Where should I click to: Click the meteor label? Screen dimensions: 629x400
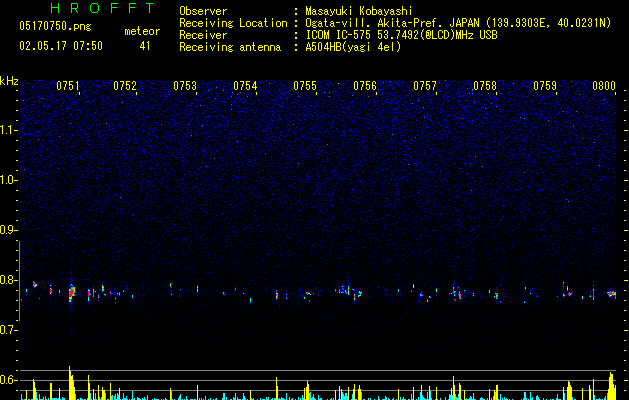click(142, 31)
